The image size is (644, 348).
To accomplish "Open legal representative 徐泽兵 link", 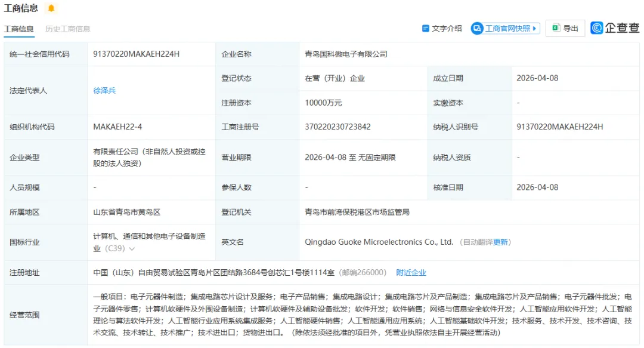I will (x=104, y=91).
